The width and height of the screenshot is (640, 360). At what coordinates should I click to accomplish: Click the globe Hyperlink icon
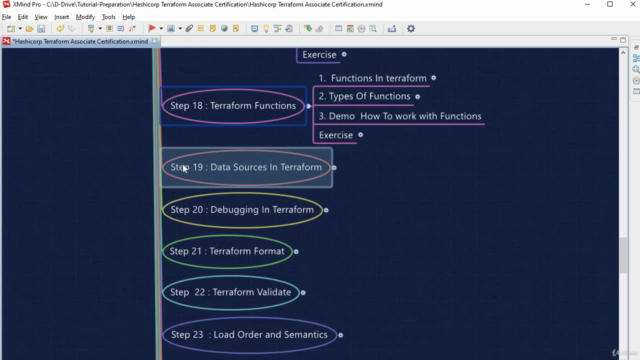[x=224, y=29]
